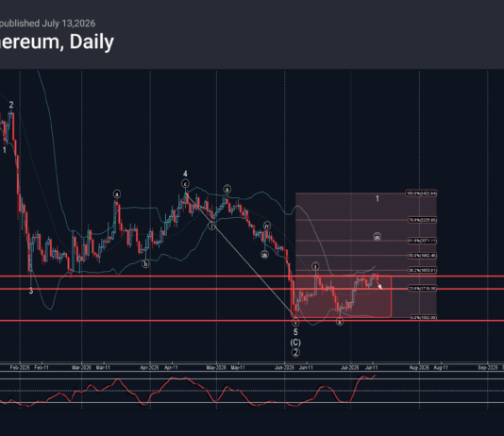Click the white diagonal trend line
This screenshot has width=504, height=436.
click(239, 254)
